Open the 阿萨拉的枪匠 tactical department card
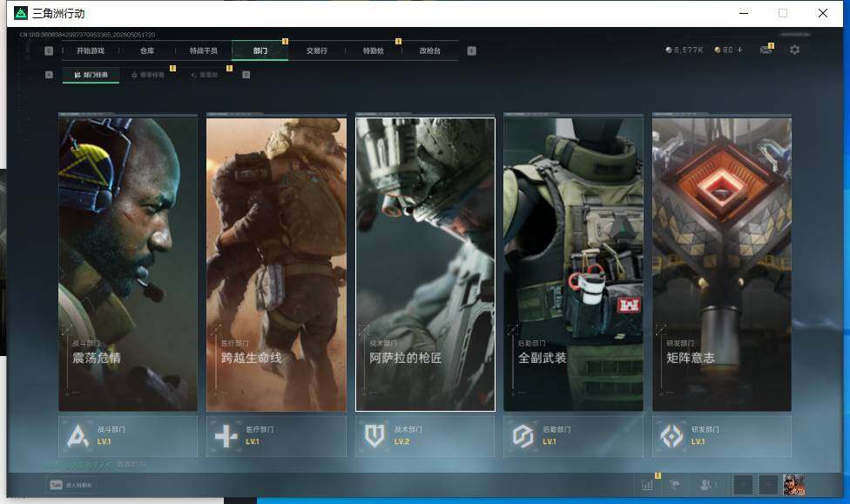Image resolution: width=850 pixels, height=504 pixels. 425,264
